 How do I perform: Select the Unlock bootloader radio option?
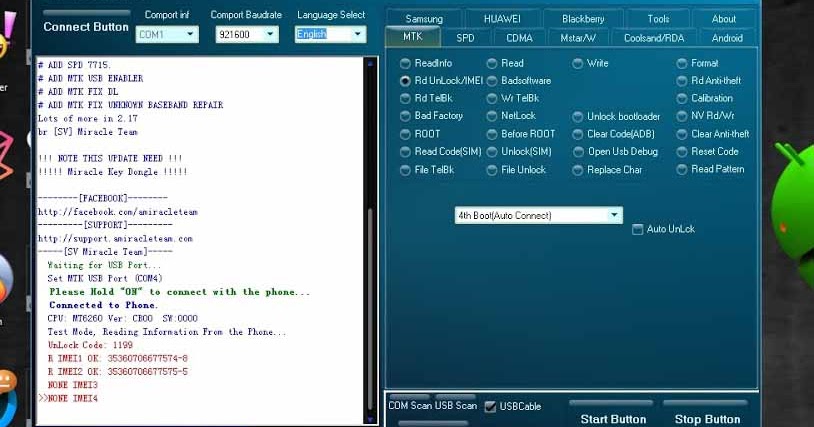click(x=616, y=117)
